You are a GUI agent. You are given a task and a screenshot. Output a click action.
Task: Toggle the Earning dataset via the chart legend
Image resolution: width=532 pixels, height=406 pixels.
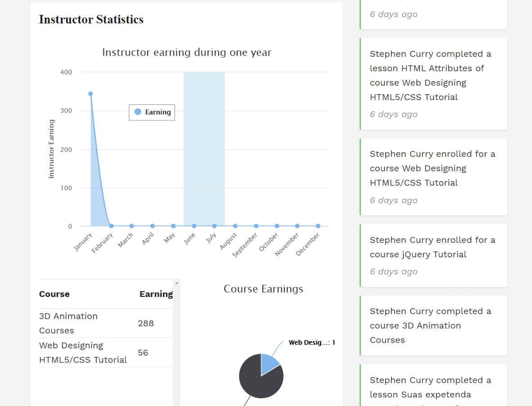pos(152,112)
